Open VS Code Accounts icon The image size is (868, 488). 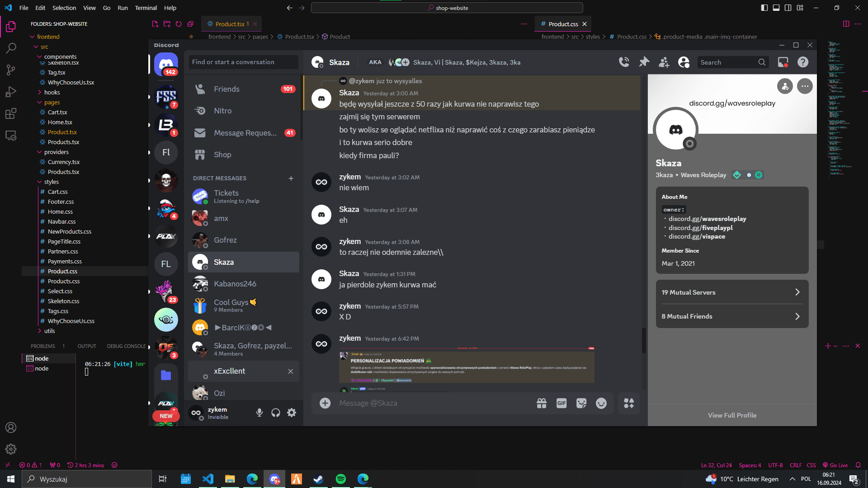(11, 427)
